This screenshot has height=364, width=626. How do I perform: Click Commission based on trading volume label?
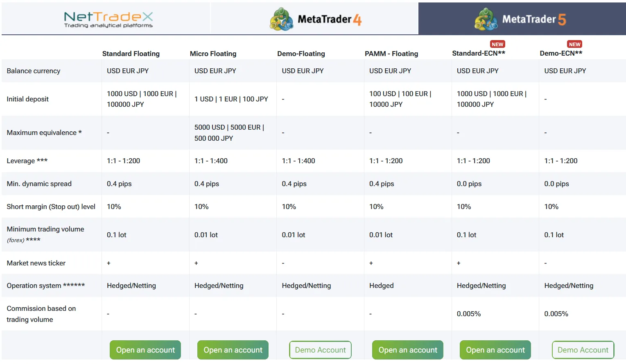point(41,314)
